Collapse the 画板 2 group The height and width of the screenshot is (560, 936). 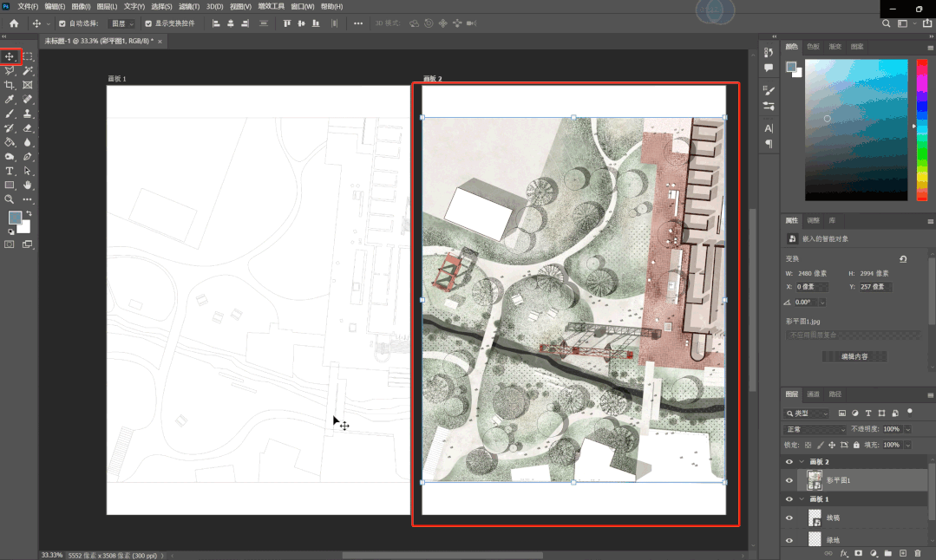coord(801,462)
